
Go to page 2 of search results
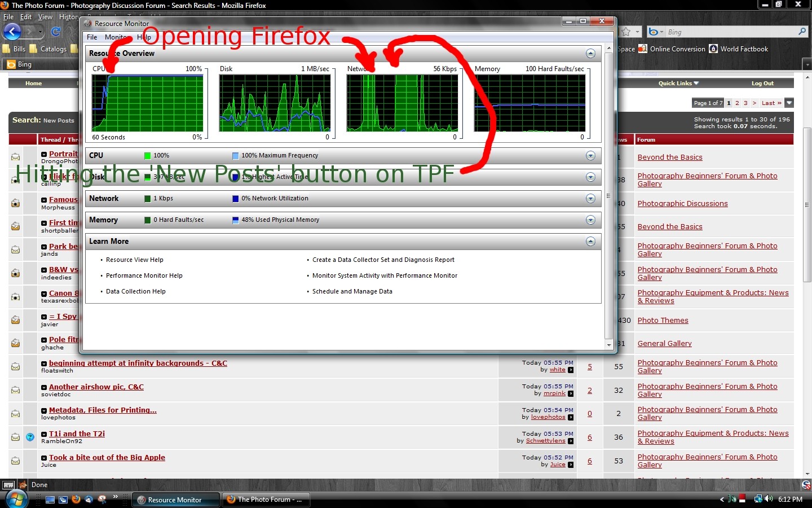pyautogui.click(x=737, y=103)
